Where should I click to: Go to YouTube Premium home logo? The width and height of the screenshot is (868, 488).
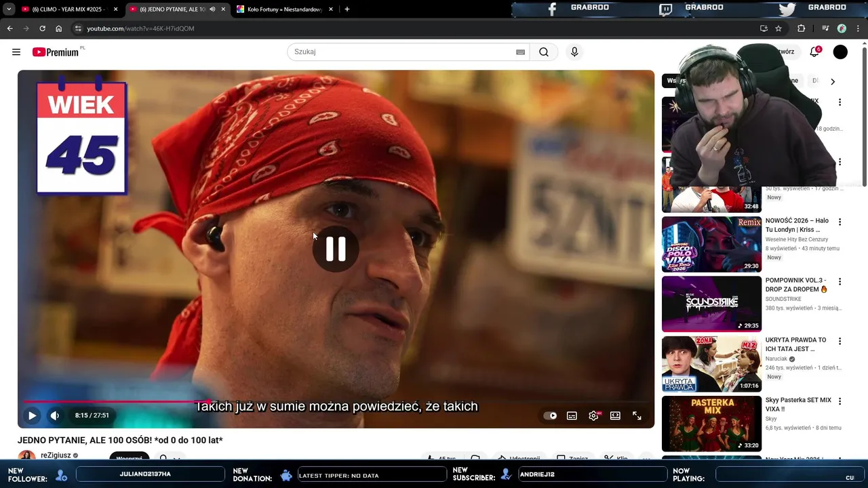[x=56, y=52]
